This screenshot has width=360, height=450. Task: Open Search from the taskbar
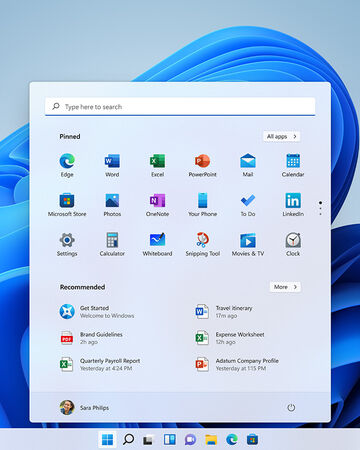[x=128, y=440]
